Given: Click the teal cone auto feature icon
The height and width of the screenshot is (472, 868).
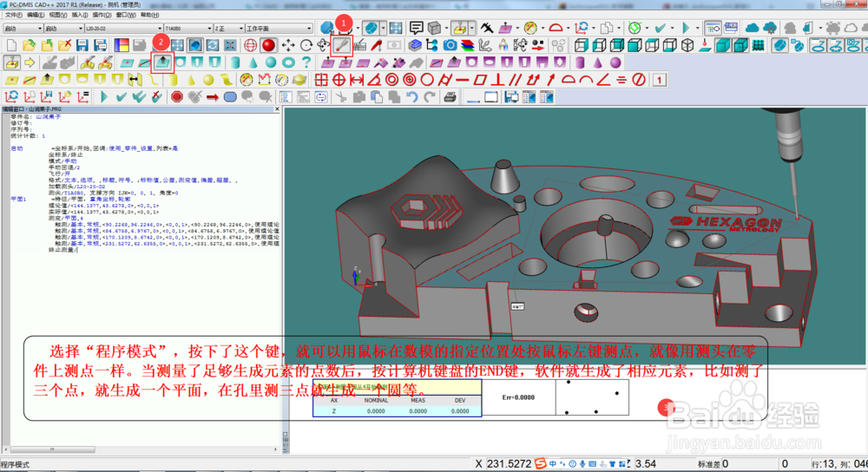Looking at the screenshot, I should pyautogui.click(x=253, y=62).
